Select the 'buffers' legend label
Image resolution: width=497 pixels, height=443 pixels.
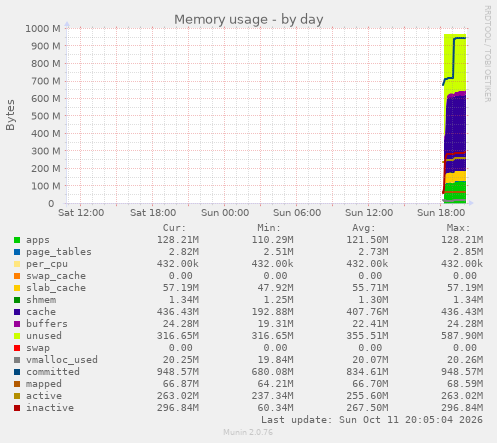[x=47, y=324]
